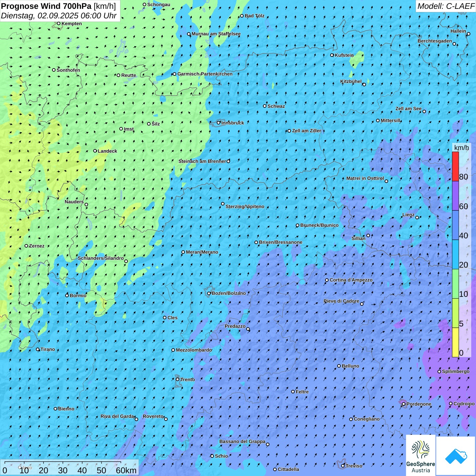Click the date 'Dienstag, 02.09.2025 06:00 Uhr'
476x476 pixels.
coord(59,16)
